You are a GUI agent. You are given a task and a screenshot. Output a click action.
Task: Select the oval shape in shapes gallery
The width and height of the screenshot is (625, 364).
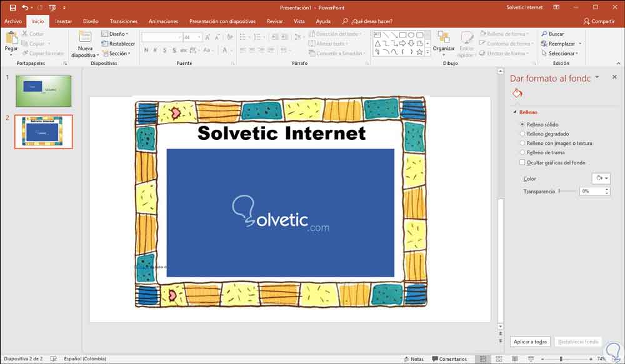click(x=411, y=34)
